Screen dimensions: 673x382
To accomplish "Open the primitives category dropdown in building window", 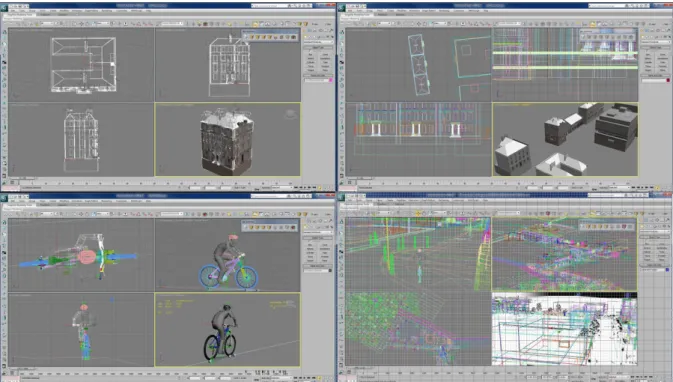I will tap(318, 42).
